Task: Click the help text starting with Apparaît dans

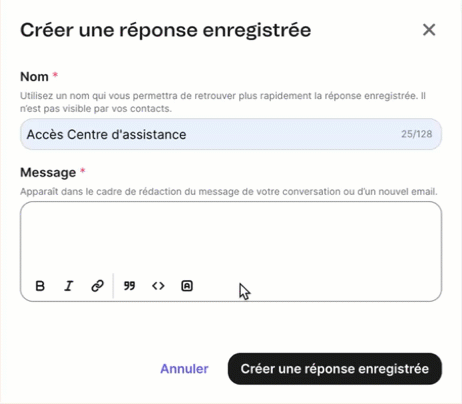Action: coord(229,192)
